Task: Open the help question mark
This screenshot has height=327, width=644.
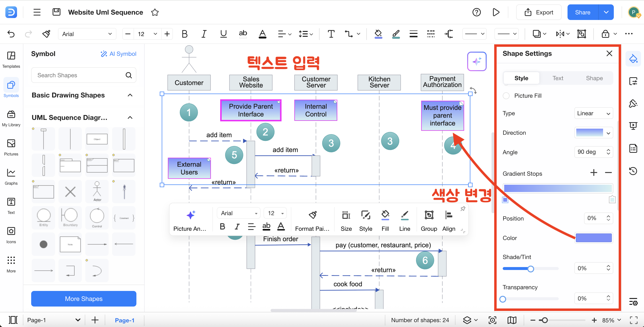Action: [476, 12]
